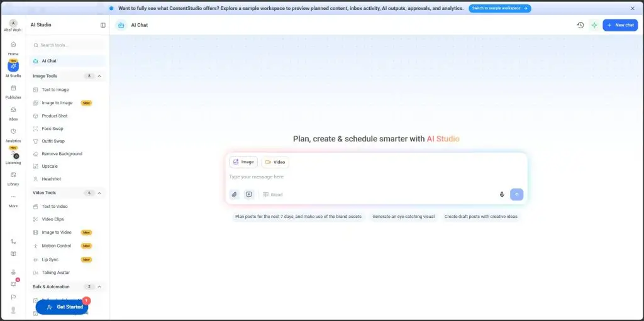This screenshot has width=644, height=321.
Task: Click the green sparkle icon in header
Action: pyautogui.click(x=594, y=25)
